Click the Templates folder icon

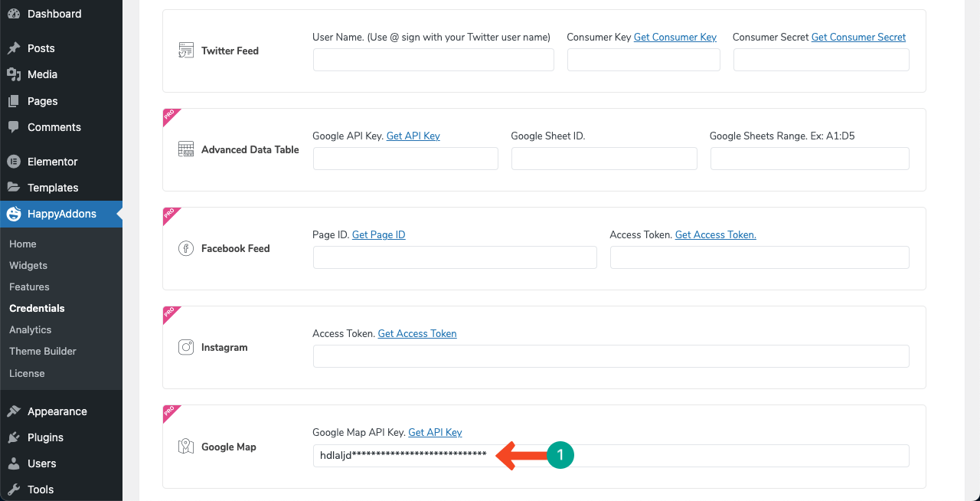[x=14, y=188]
